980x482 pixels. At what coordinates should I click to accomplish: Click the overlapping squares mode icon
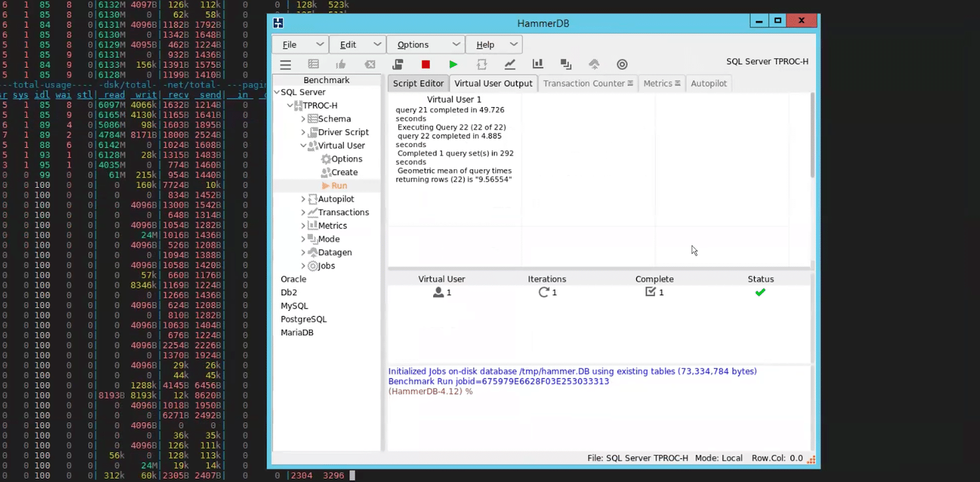[566, 65]
